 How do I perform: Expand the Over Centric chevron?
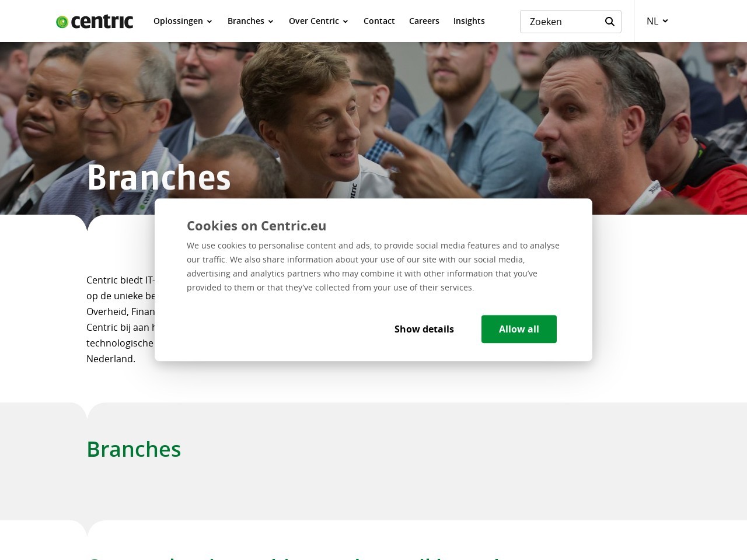[345, 22]
